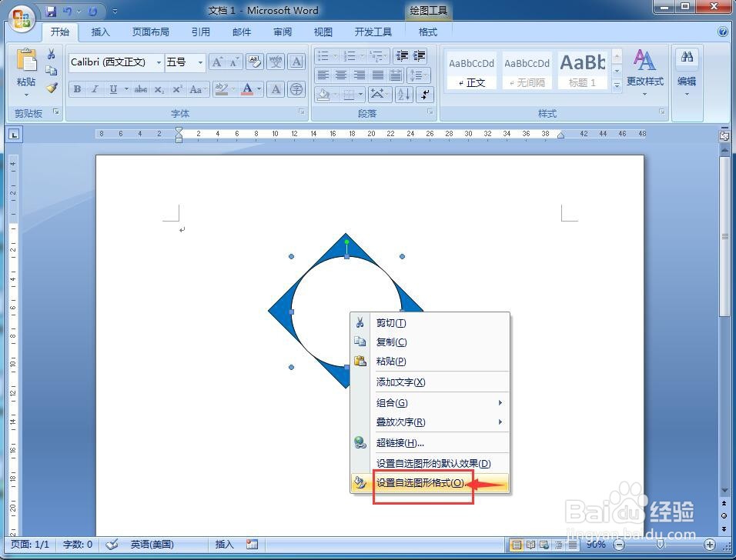Apply distributed alignment to the paragraph
Viewport: 736px width, 560px height.
coord(396,75)
